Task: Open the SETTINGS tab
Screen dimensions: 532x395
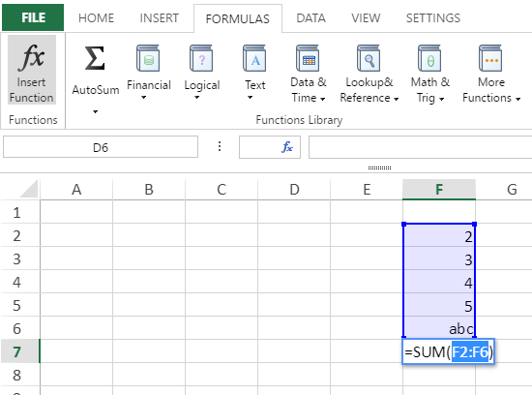Action: pyautogui.click(x=433, y=18)
